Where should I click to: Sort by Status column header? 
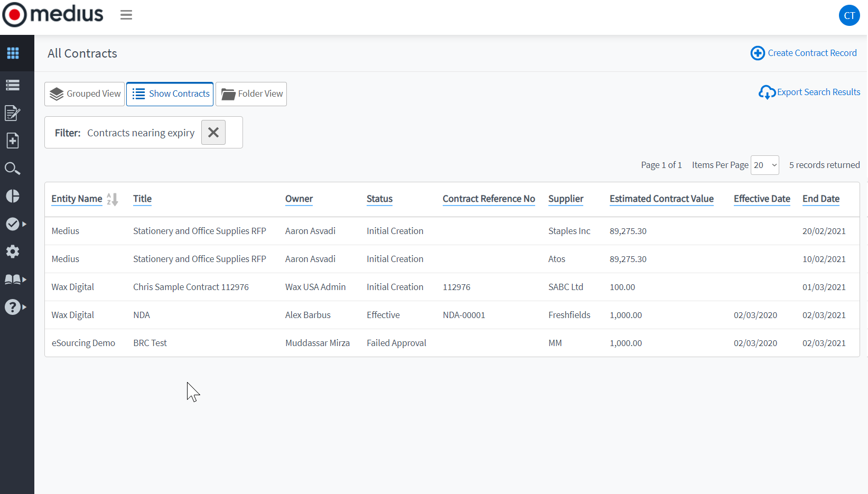click(x=379, y=199)
